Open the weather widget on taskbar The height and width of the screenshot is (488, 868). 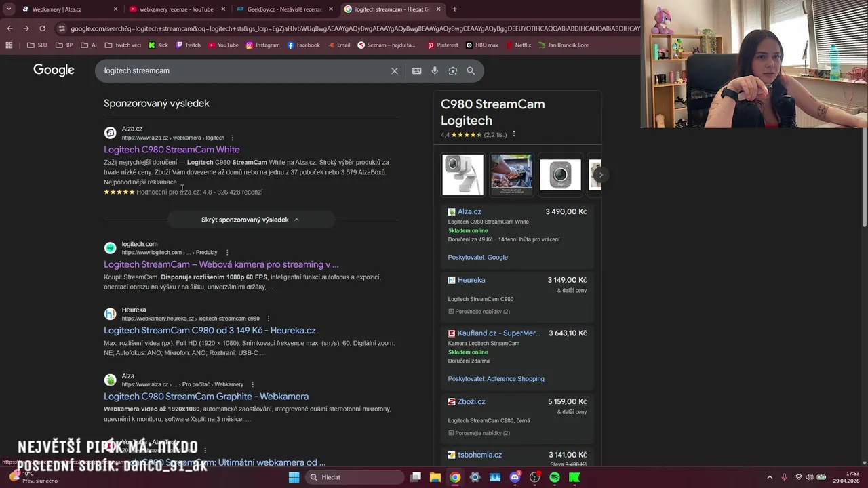tap(34, 477)
